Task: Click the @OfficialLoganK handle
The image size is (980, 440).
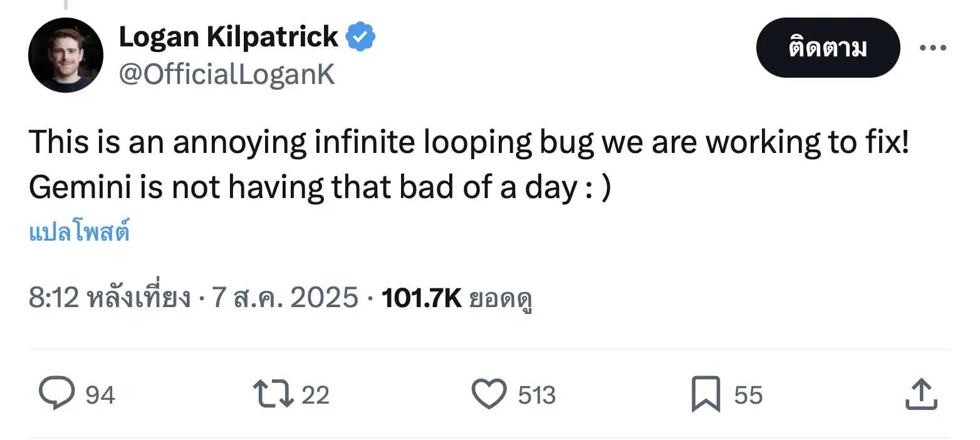Action: pyautogui.click(x=226, y=75)
